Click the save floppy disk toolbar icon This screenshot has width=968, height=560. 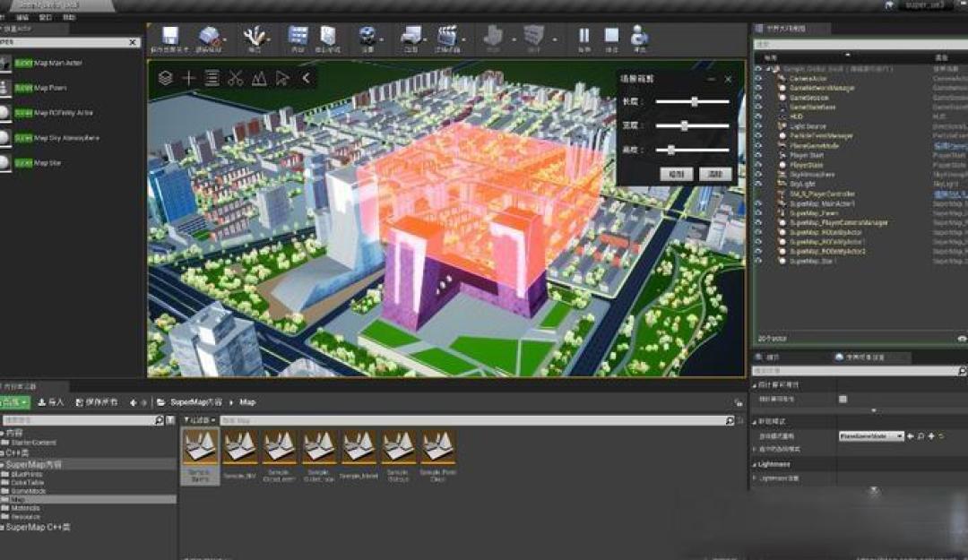pyautogui.click(x=169, y=36)
